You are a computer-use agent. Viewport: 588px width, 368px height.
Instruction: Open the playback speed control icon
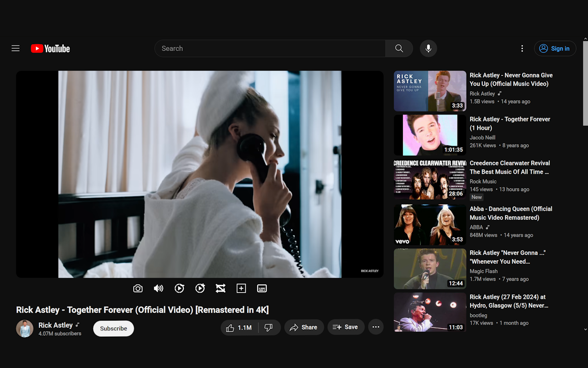pyautogui.click(x=179, y=288)
